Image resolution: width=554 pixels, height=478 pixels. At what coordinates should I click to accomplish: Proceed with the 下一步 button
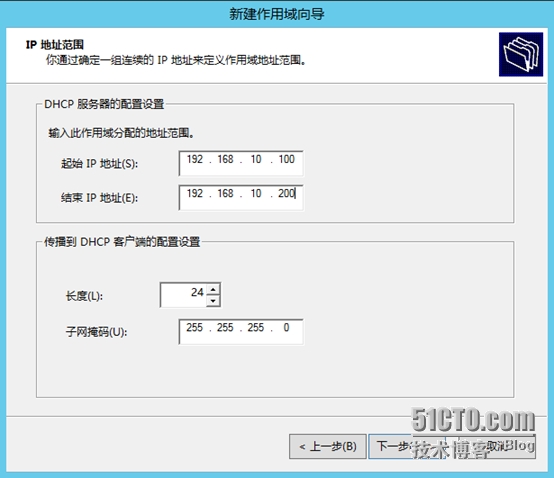pos(406,447)
